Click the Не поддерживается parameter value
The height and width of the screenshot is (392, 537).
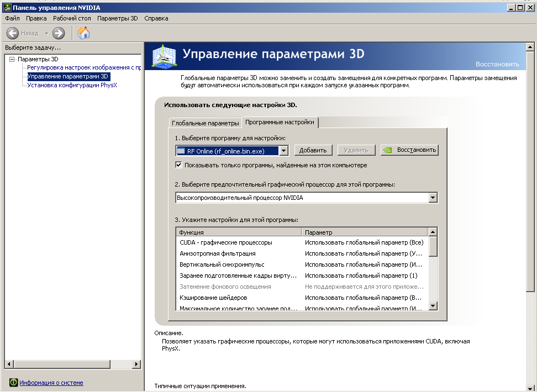coord(364,287)
